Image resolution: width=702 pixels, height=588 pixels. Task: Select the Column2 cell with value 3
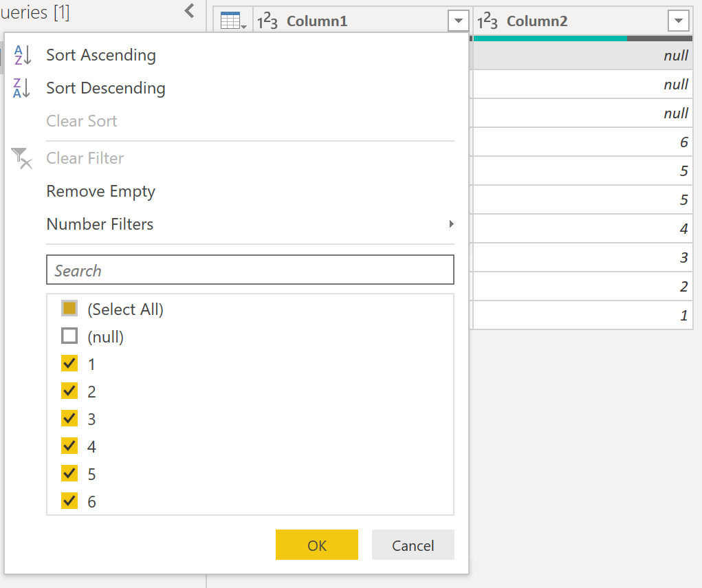coord(582,257)
